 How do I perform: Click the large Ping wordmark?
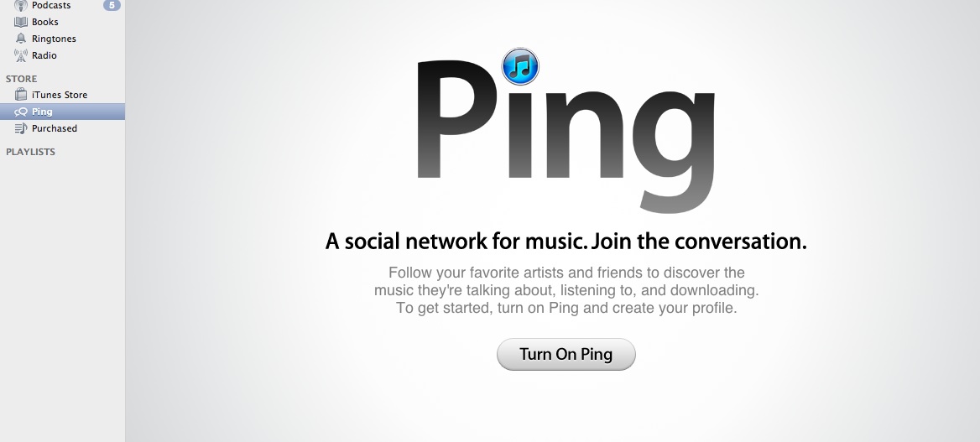point(566,136)
